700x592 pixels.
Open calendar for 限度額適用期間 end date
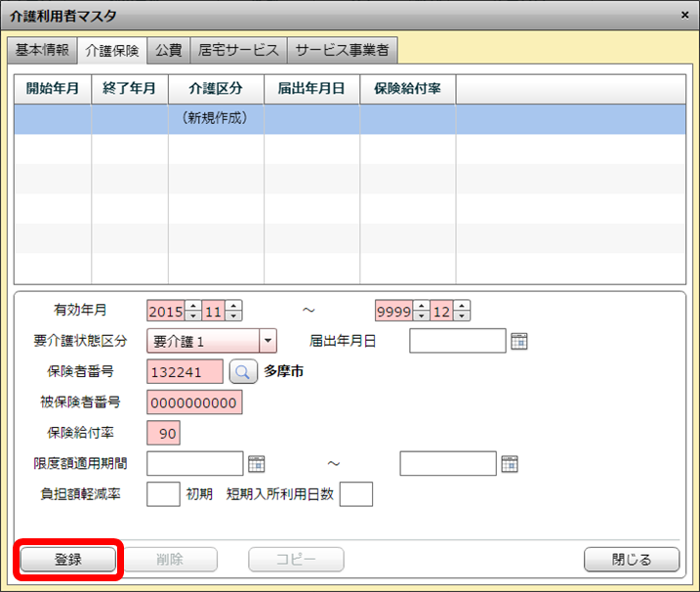(510, 464)
